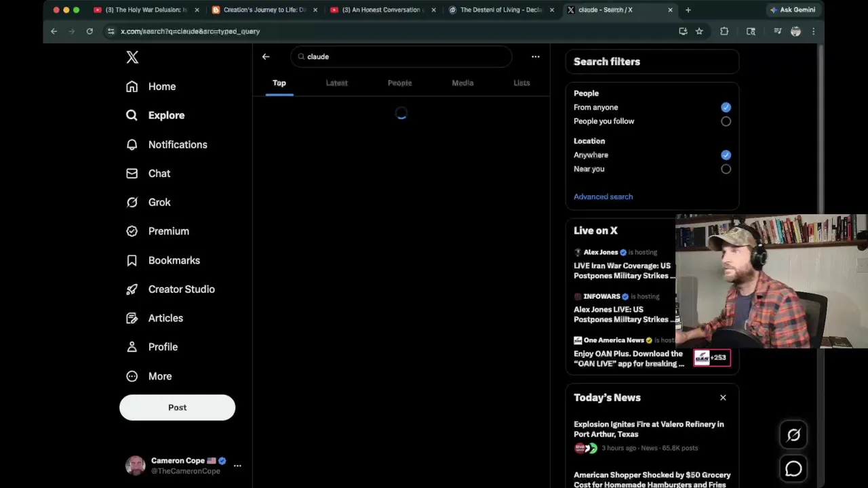Click the X logo in the sidebar
The height and width of the screenshot is (488, 868).
click(x=132, y=58)
